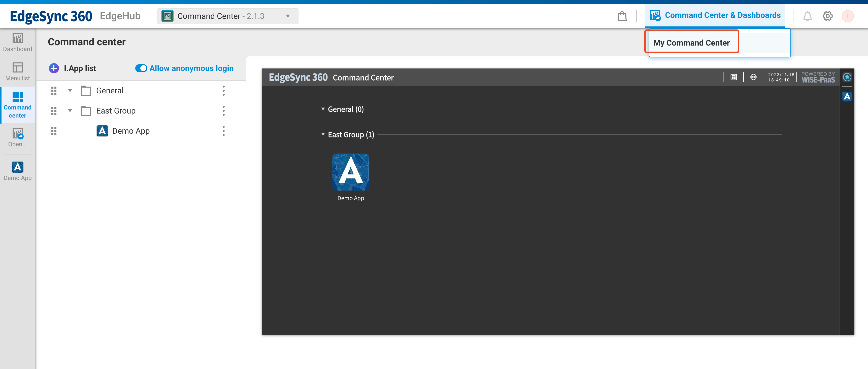Click the plus icon to add I.App
Image resolution: width=868 pixels, height=369 pixels.
(54, 68)
